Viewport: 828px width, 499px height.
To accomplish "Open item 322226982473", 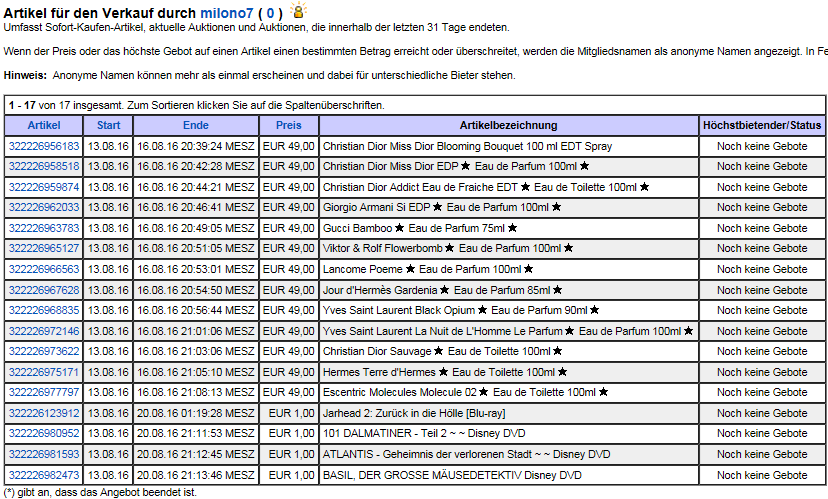I will [x=44, y=475].
